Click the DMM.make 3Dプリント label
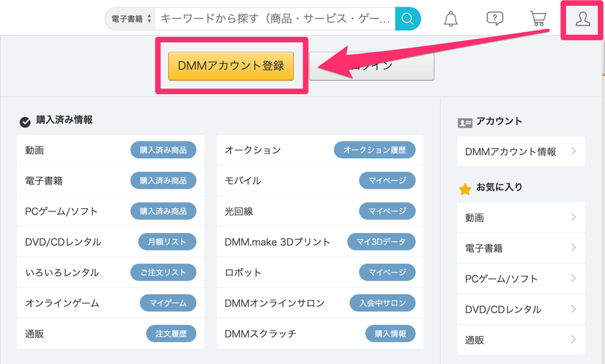 277,242
